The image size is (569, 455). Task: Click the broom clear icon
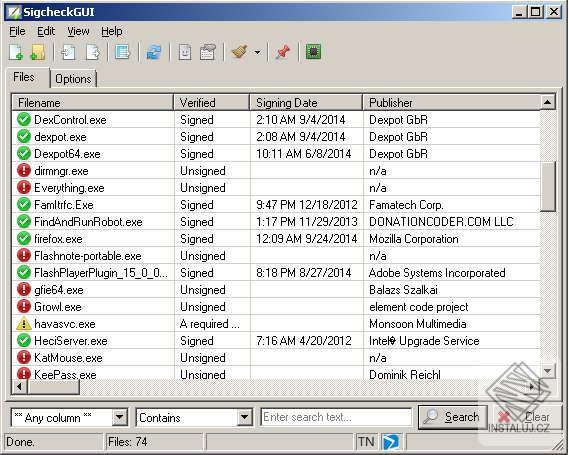tap(239, 52)
